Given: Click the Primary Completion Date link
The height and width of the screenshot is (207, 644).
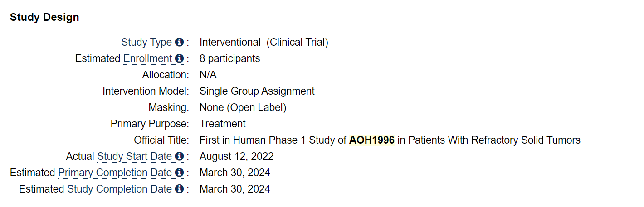Looking at the screenshot, I should pyautogui.click(x=115, y=173).
